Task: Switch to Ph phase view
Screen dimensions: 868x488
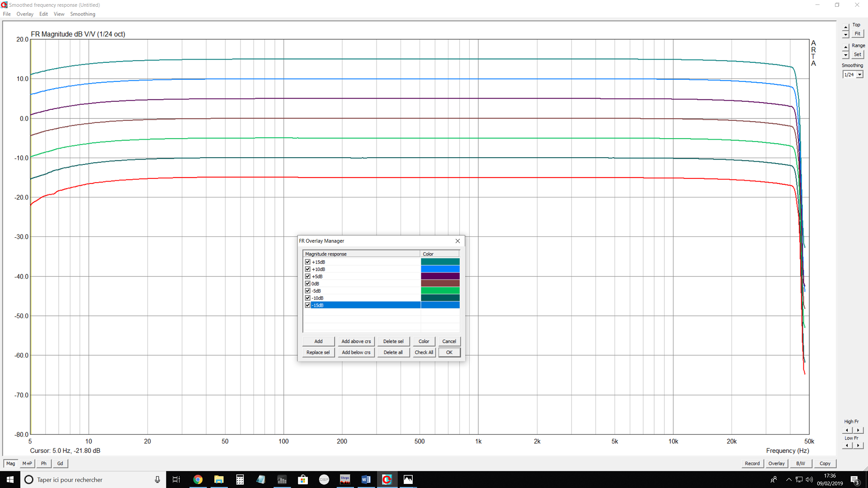Action: [x=44, y=464]
